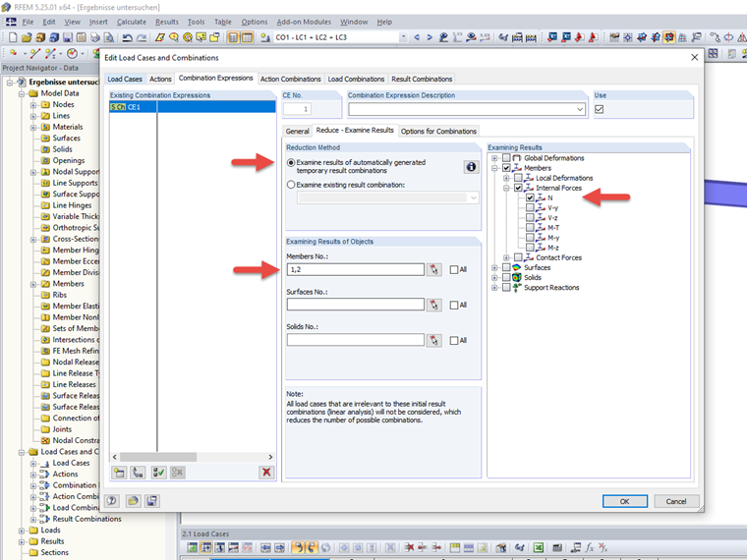The width and height of the screenshot is (747, 560).
Task: Check the All box for Solids No.
Action: pos(454,340)
